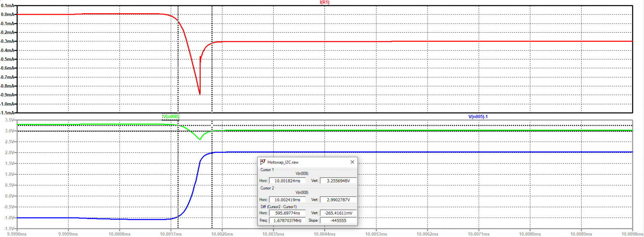Click Cursor 2 Horz field showing 10.002419ms
This screenshot has width=644, height=237.
287,200
